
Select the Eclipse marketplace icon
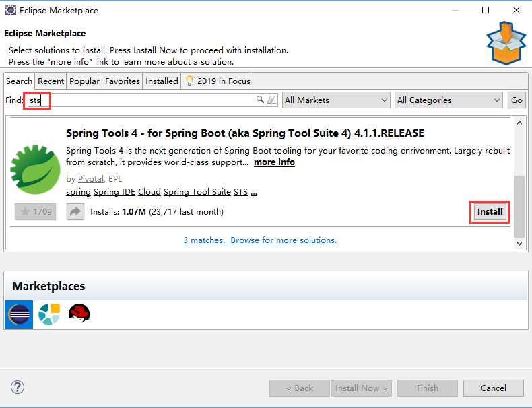click(19, 314)
